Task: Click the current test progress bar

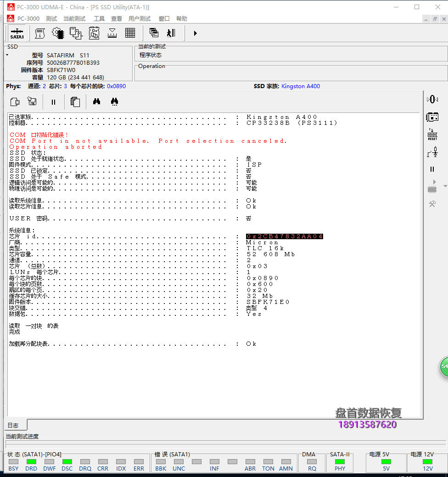Action: [226, 444]
